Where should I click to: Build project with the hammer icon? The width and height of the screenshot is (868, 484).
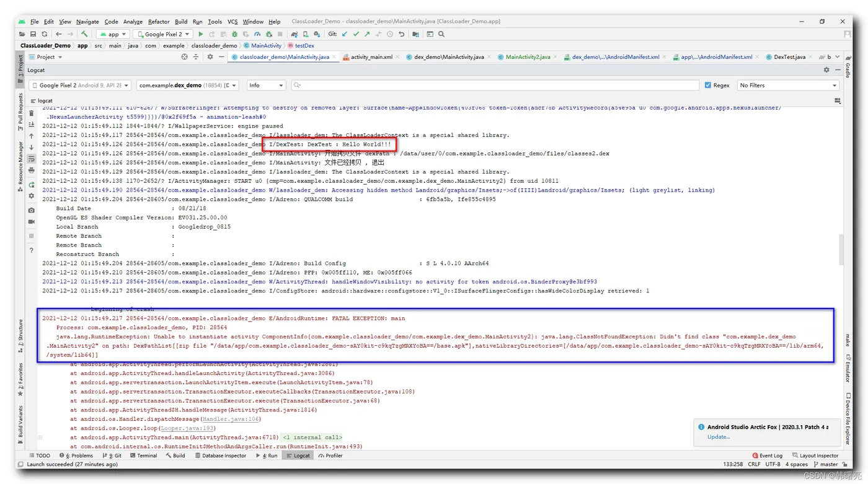(84, 34)
